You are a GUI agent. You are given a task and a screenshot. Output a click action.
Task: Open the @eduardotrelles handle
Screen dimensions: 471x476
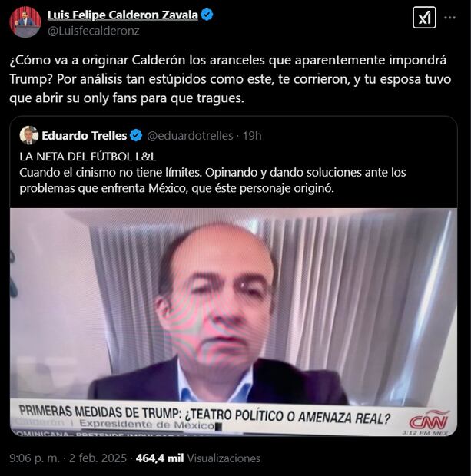pyautogui.click(x=190, y=136)
